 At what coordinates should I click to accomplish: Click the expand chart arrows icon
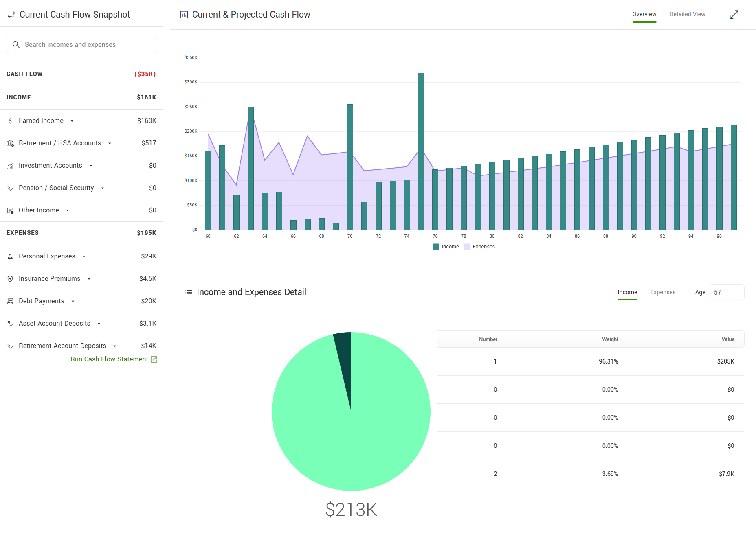(x=734, y=15)
